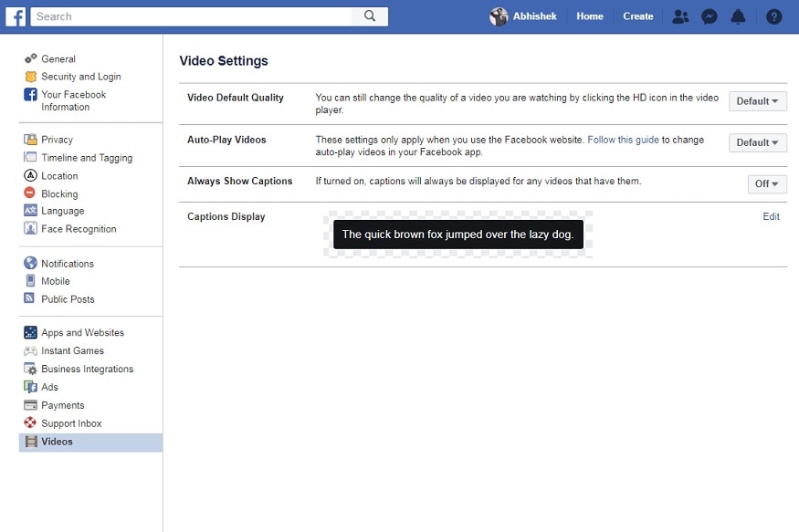
Task: Click the Your Facebook Information icon
Action: pos(30,94)
